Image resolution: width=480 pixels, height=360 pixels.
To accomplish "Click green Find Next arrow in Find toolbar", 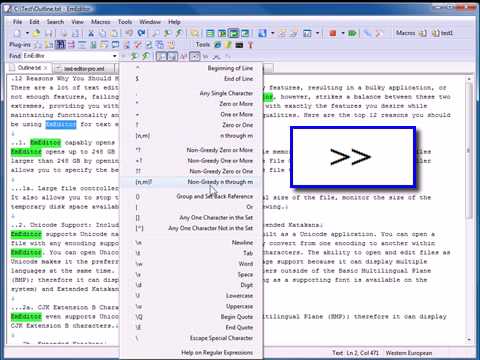I will 134,56.
